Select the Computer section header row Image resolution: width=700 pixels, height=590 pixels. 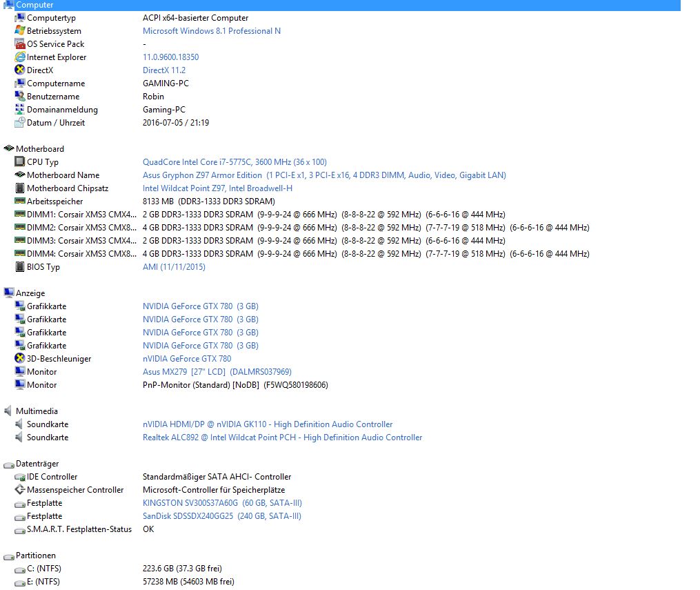tap(341, 5)
